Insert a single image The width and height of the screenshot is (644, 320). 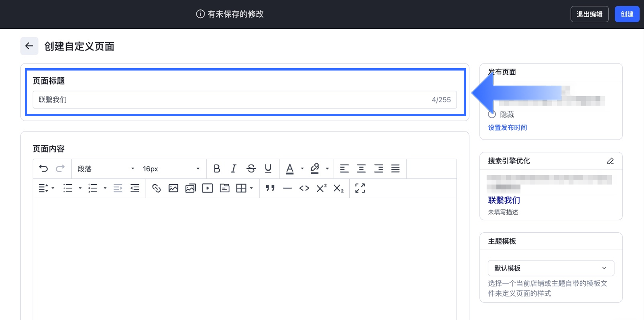(174, 188)
